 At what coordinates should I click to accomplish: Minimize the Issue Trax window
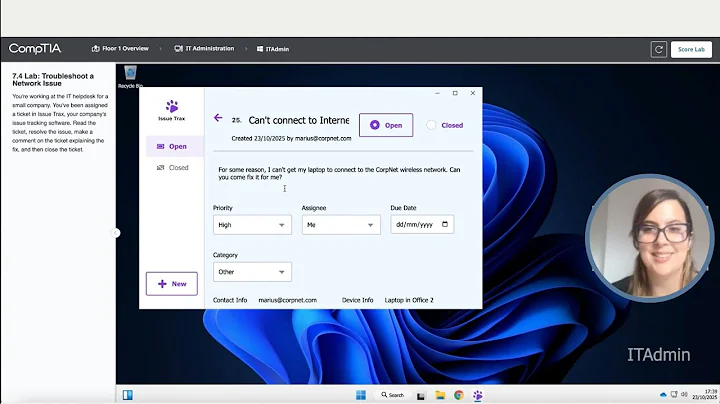click(437, 93)
